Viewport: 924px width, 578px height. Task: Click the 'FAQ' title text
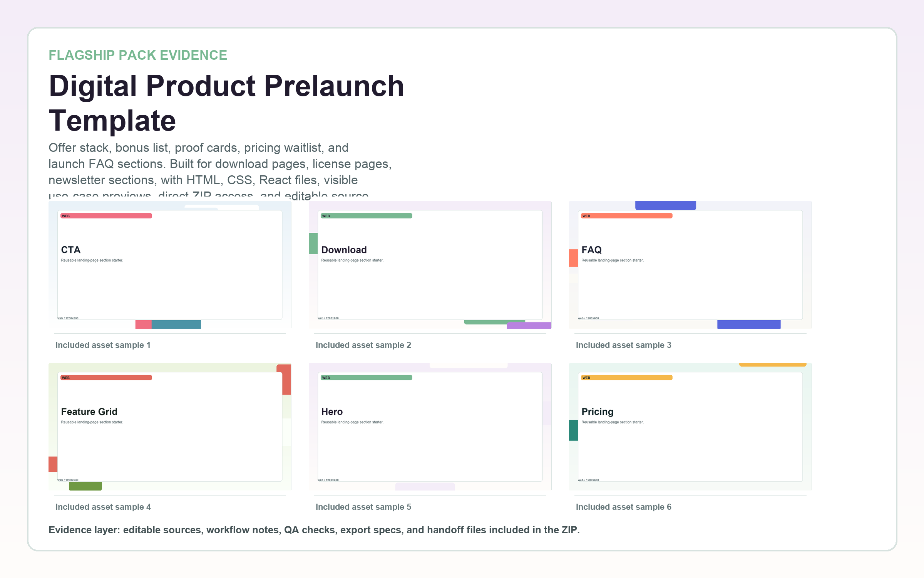592,250
